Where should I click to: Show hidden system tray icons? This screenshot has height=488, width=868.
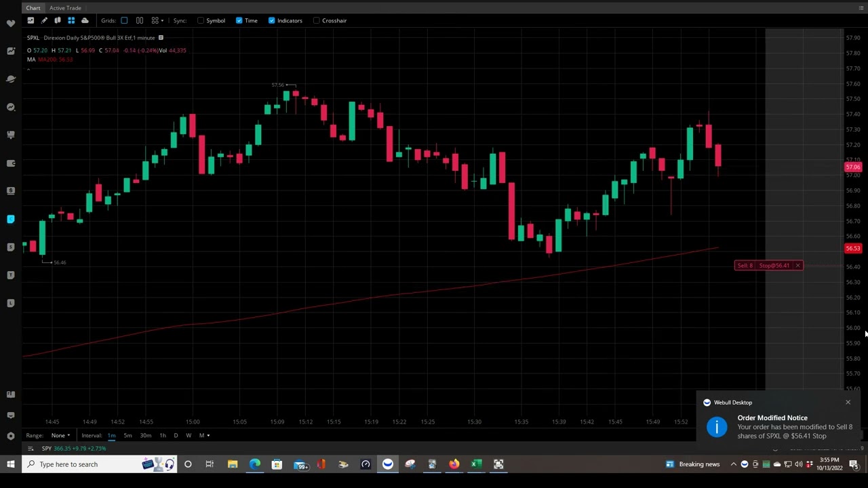733,464
